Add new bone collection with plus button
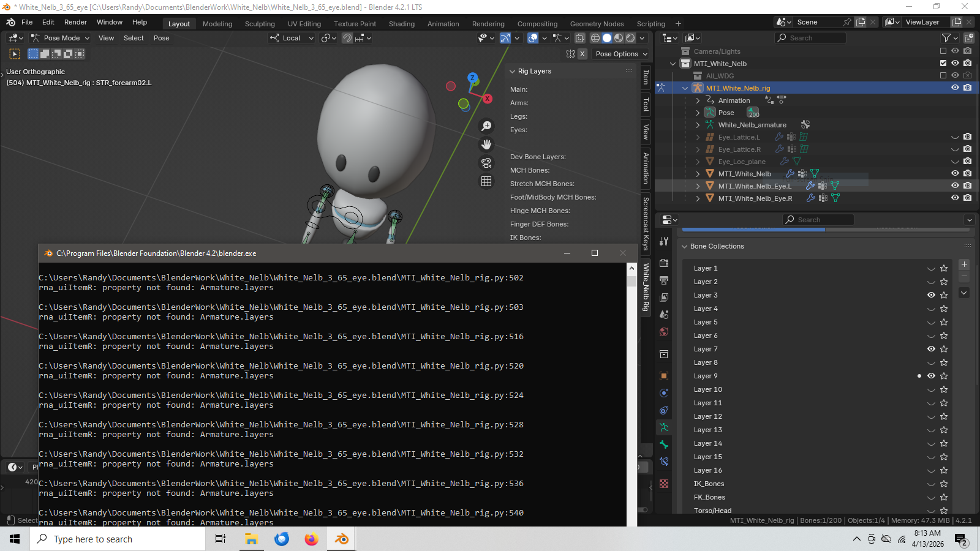 (964, 264)
